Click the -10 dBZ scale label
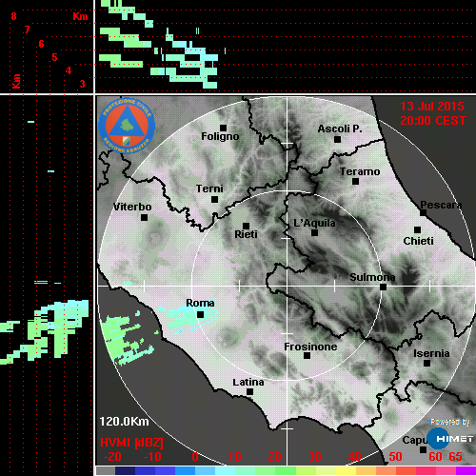 point(152,457)
